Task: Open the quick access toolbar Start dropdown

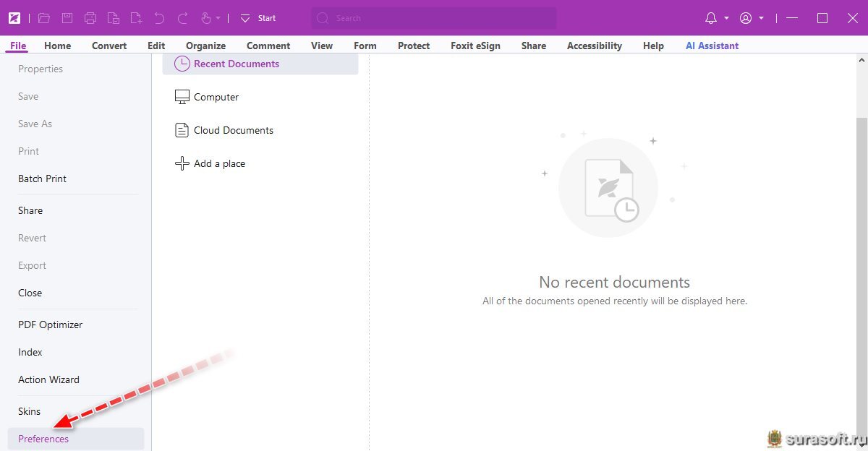Action: 245,18
